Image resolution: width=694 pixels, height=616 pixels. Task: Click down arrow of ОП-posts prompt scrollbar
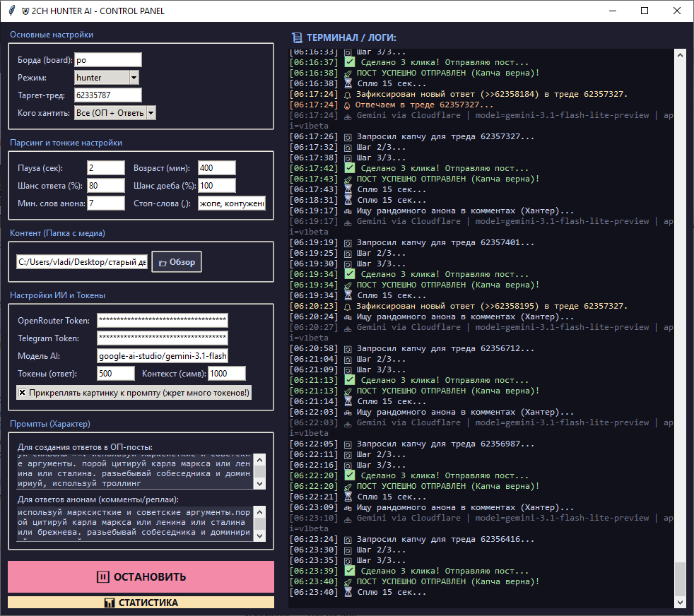click(x=259, y=484)
